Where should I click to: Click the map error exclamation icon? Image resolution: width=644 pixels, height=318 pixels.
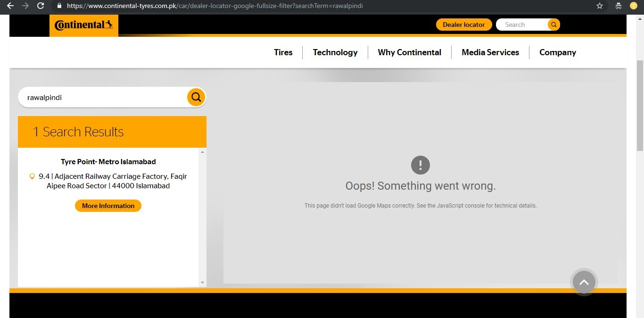(x=421, y=165)
